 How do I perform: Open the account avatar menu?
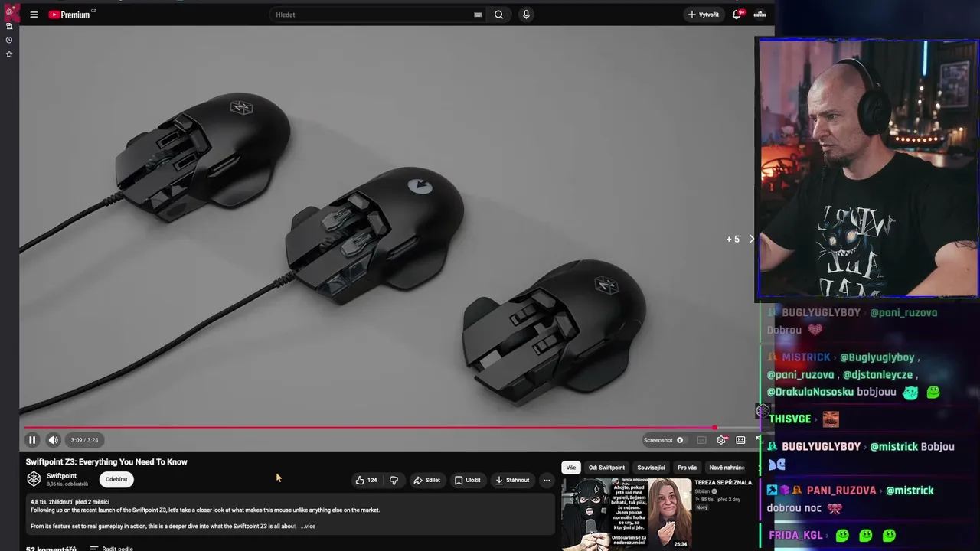(760, 15)
